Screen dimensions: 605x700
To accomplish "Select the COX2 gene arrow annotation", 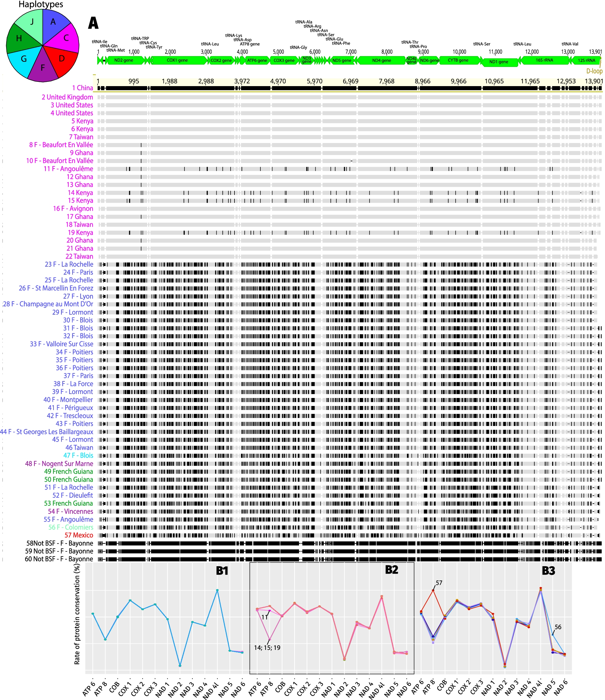I will (222, 61).
